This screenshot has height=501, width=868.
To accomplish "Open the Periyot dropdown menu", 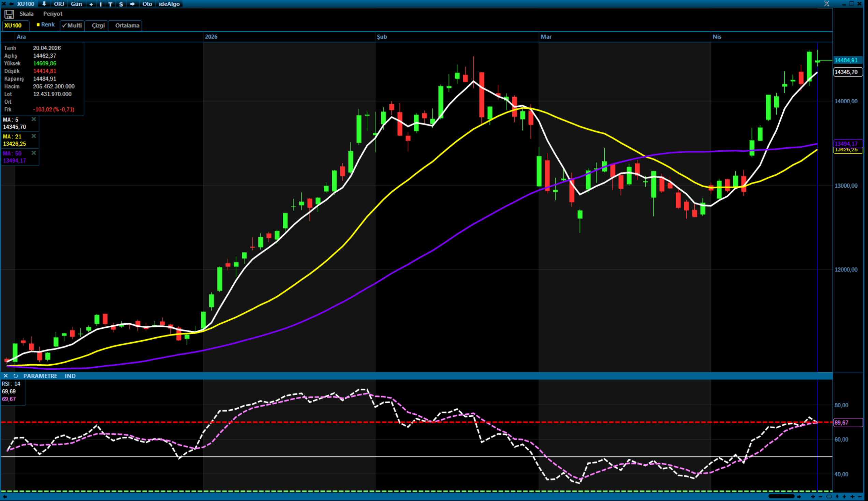I will point(53,14).
